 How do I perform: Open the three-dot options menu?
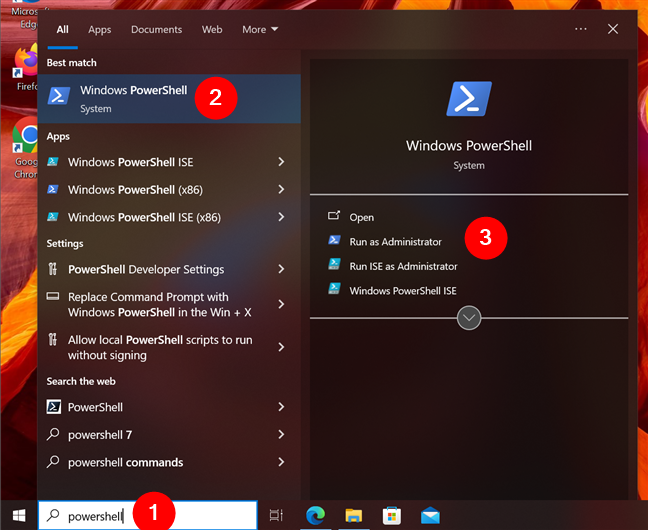pos(581,29)
